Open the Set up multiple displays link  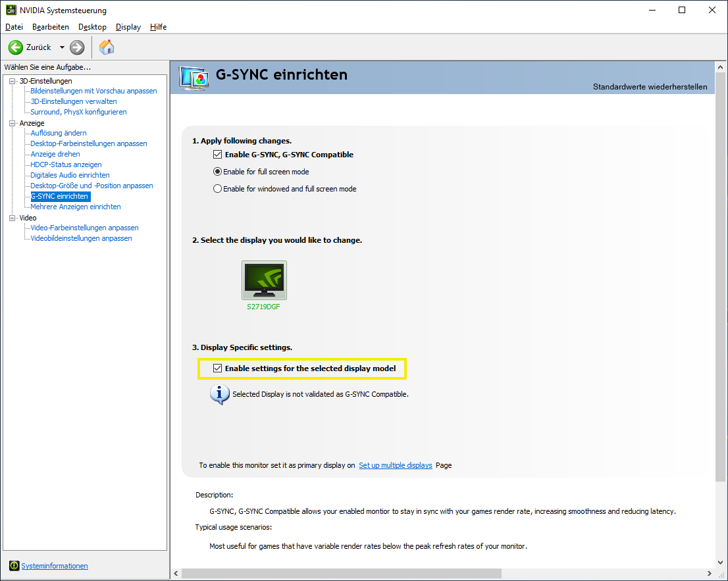pyautogui.click(x=396, y=465)
